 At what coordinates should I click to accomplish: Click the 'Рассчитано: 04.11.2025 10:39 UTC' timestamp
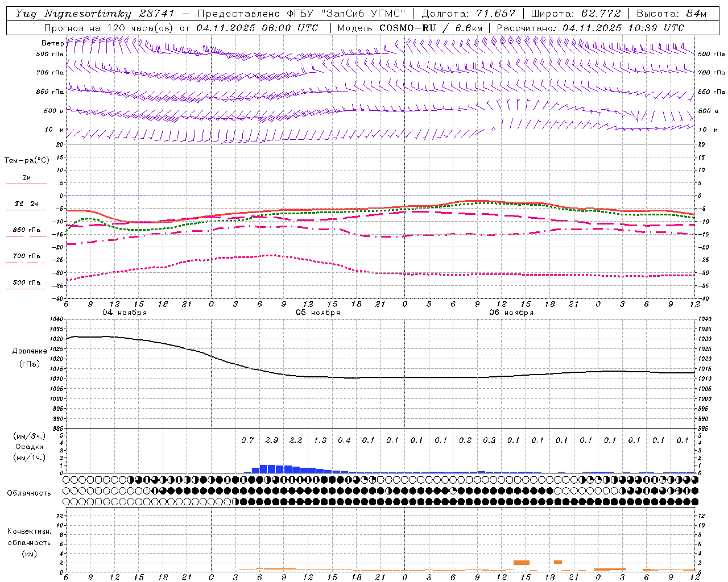coord(590,28)
